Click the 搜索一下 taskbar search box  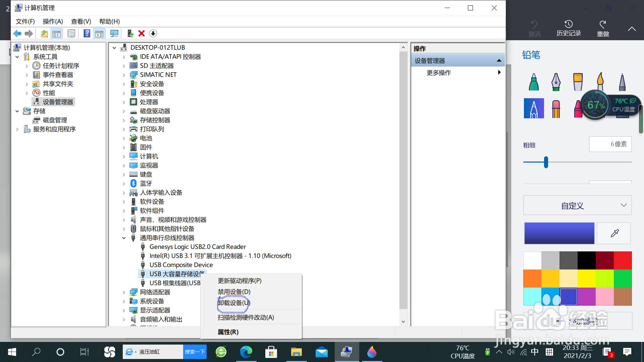point(195,352)
